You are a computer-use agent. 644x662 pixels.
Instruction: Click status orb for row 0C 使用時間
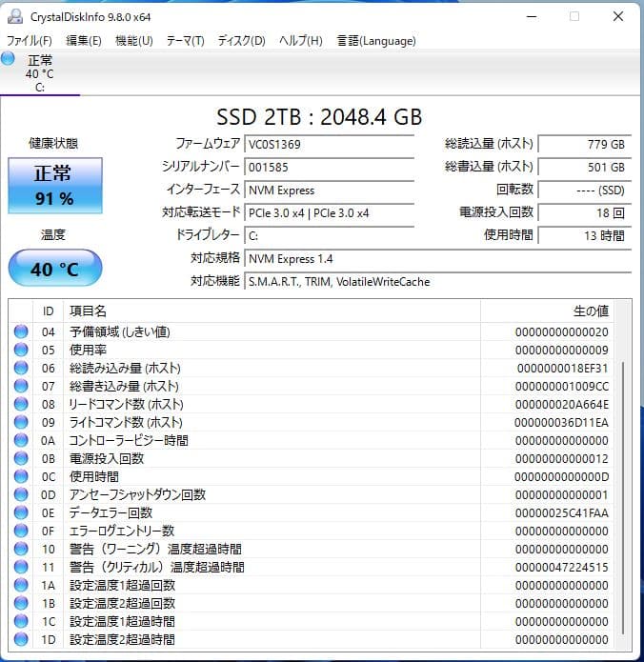(x=21, y=476)
